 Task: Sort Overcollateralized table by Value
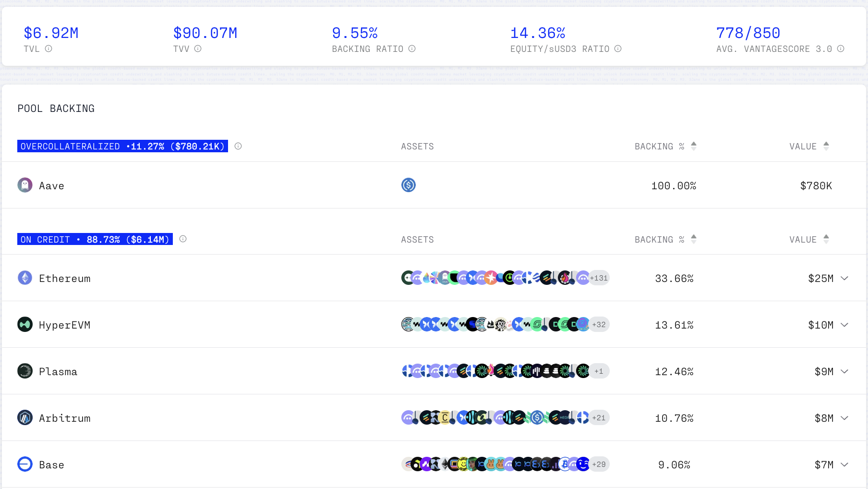826,146
